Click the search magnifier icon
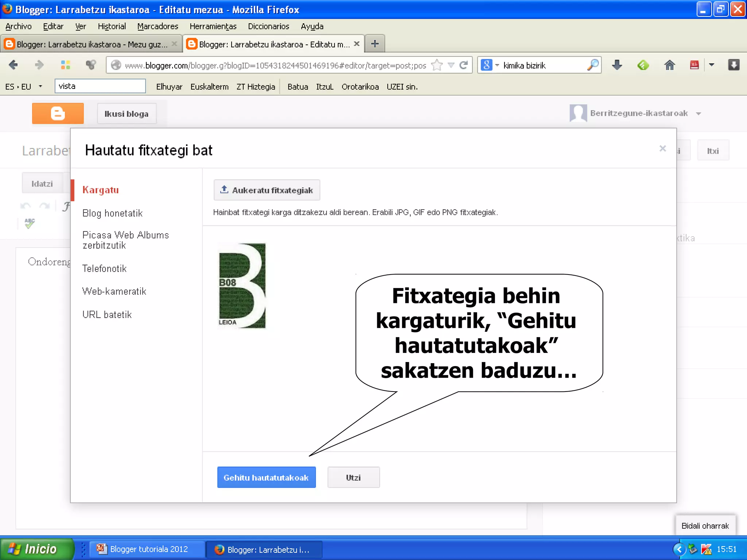Image resolution: width=747 pixels, height=560 pixels. click(x=592, y=65)
